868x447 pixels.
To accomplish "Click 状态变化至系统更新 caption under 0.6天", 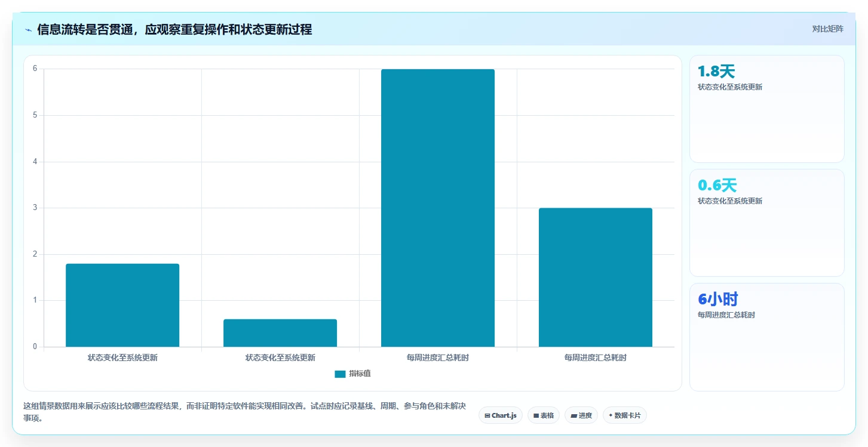I will click(x=730, y=201).
